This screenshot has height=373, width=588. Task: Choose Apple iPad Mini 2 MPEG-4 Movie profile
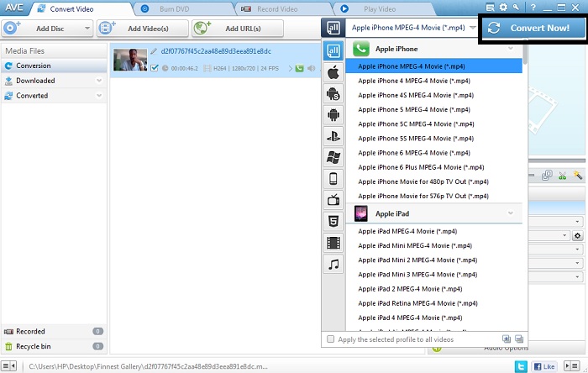433,260
